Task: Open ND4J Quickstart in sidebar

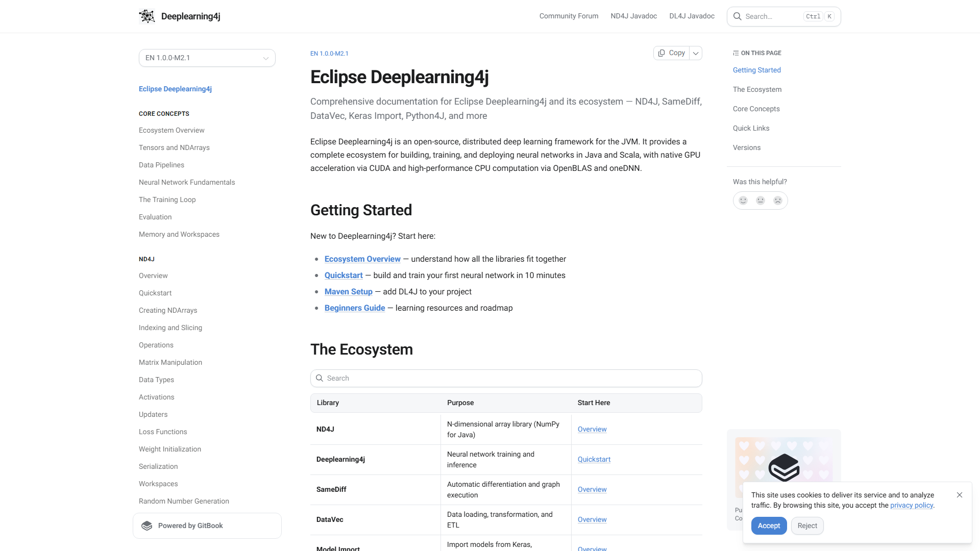Action: (155, 293)
